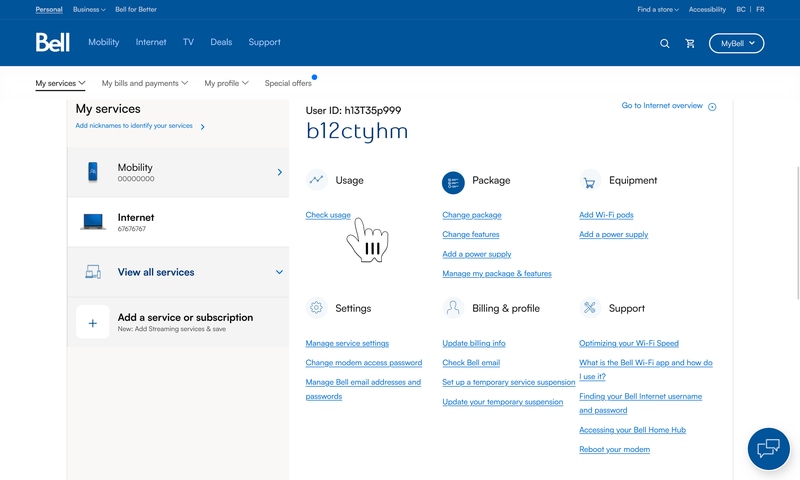
Task: Click Accessing your Bell Home Hub link
Action: [632, 430]
